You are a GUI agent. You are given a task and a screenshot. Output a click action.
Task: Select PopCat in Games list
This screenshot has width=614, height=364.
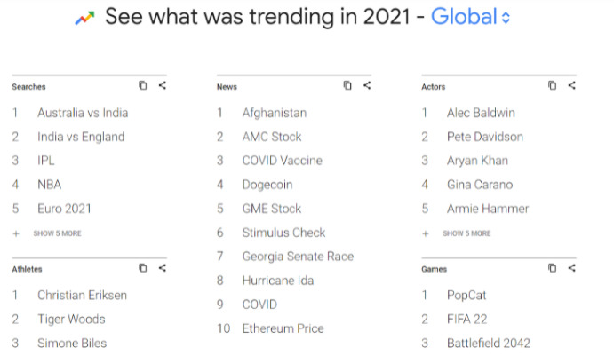(466, 296)
